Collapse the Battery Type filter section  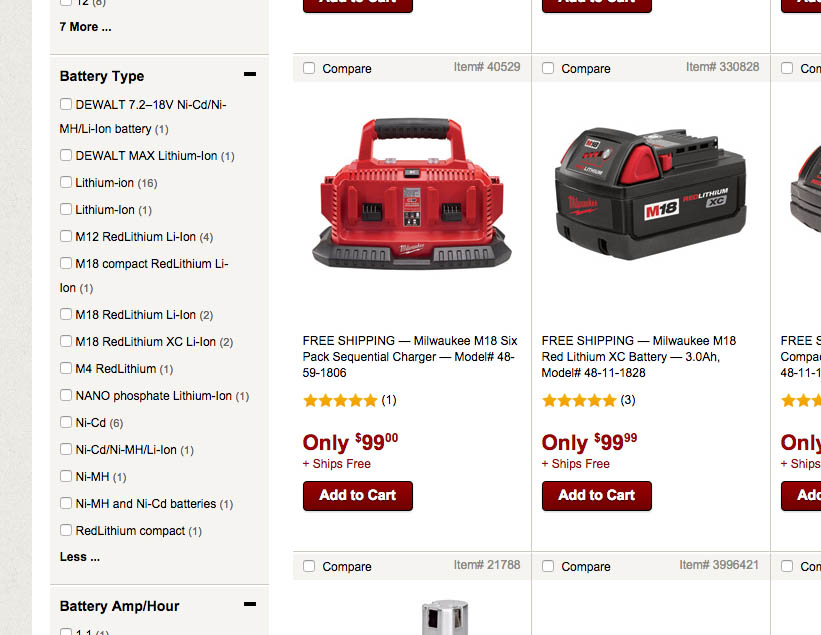pyautogui.click(x=250, y=74)
